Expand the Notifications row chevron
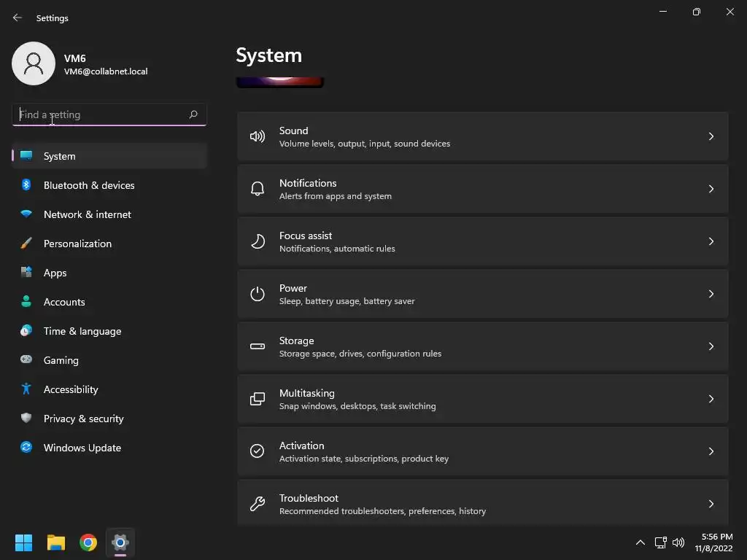Image resolution: width=747 pixels, height=560 pixels. 711,189
